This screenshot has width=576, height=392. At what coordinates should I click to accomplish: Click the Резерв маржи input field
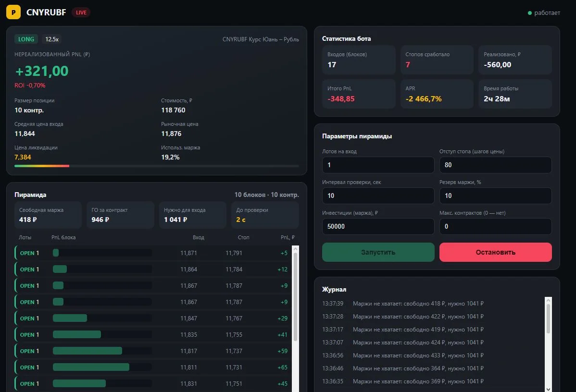495,196
